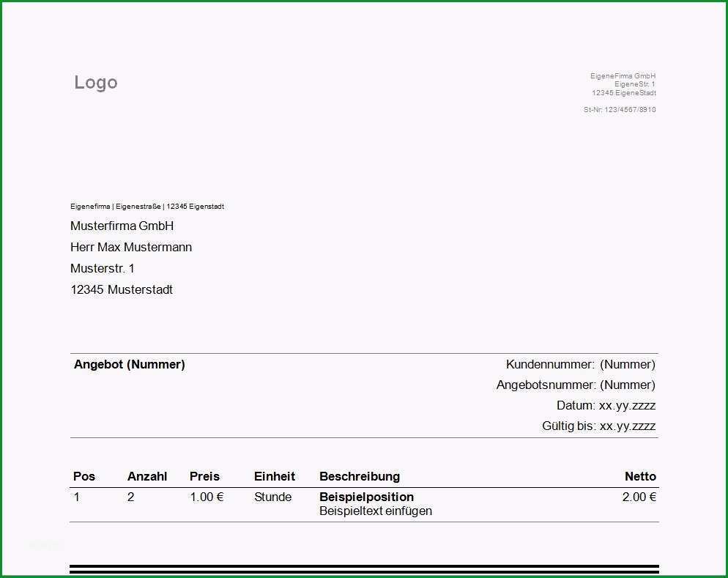Screen dimensions: 728x578
Task: Click the Herr Max Mustermann line
Action: tap(131, 247)
